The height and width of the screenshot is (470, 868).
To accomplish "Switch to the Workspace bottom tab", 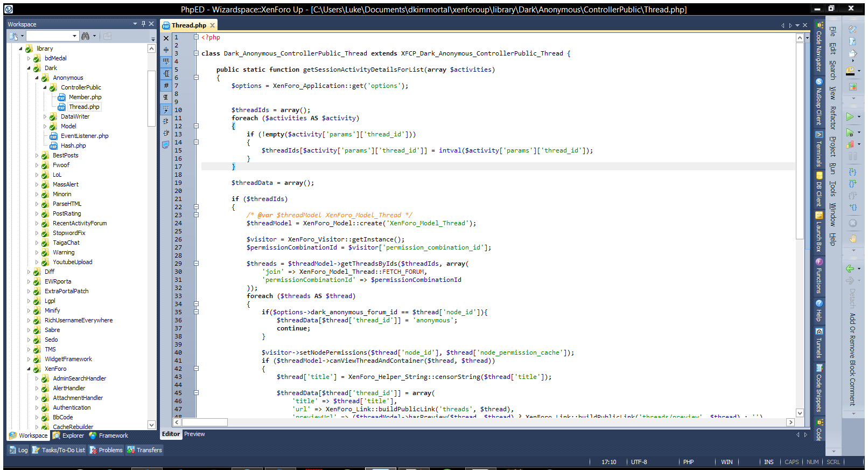I will pos(29,436).
